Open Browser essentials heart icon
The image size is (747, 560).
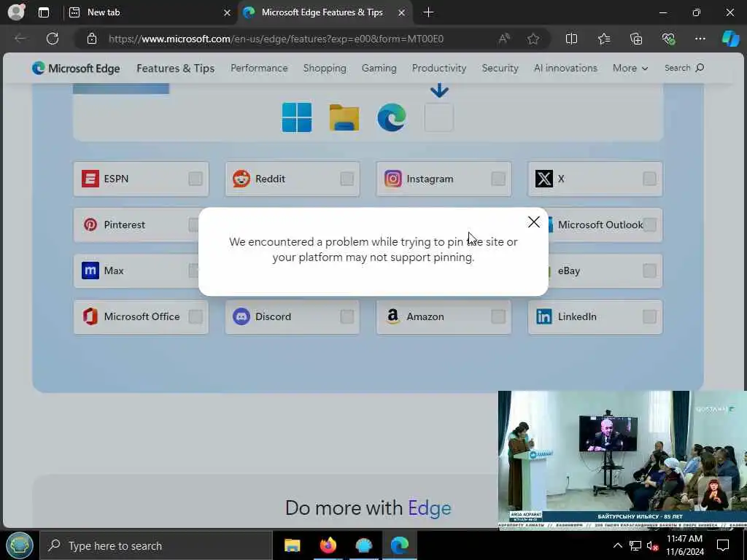click(x=668, y=39)
